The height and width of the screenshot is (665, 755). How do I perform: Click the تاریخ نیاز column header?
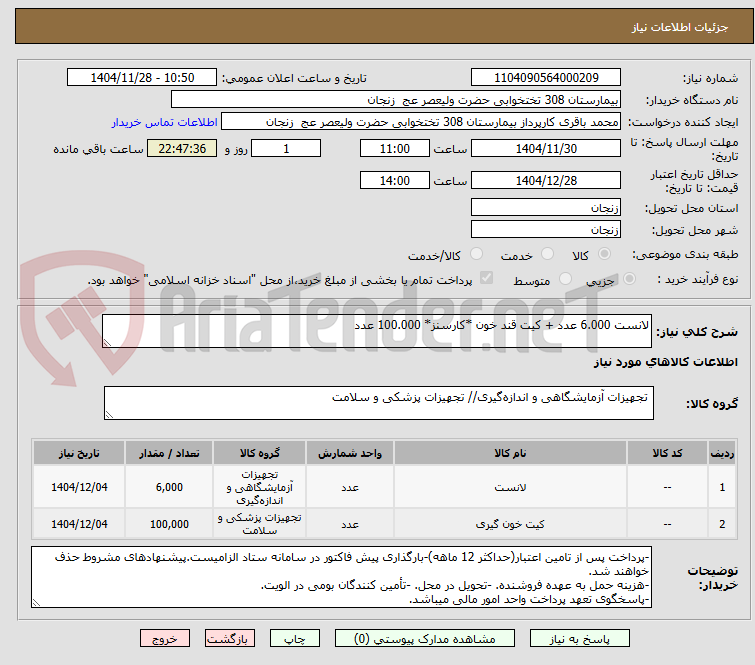pyautogui.click(x=79, y=453)
